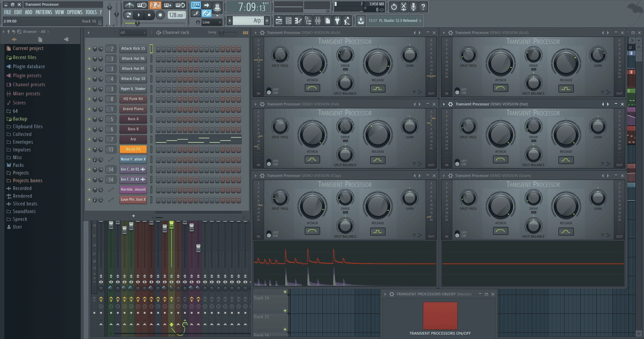Click the scissors one-click audio recording icon

point(404,7)
